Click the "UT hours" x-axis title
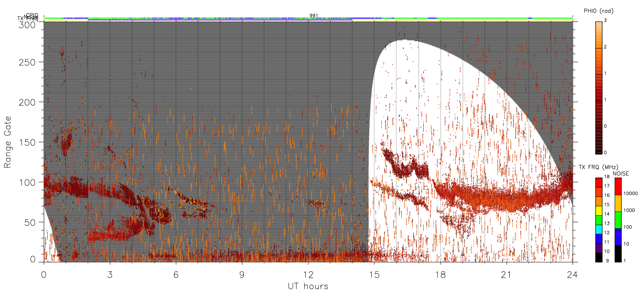This screenshot has width=644, height=297. [x=308, y=287]
